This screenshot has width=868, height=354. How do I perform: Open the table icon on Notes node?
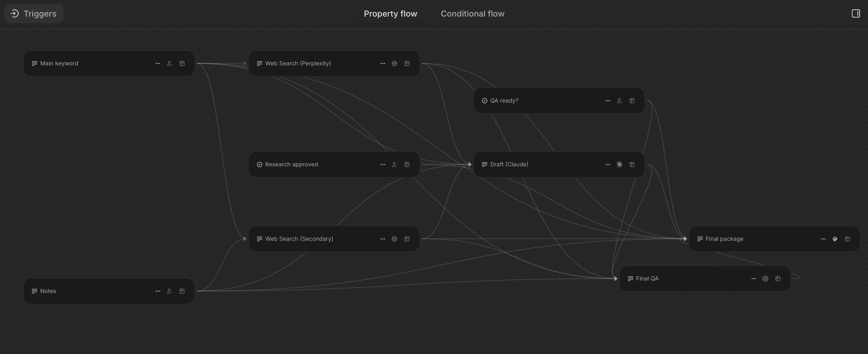tap(182, 291)
